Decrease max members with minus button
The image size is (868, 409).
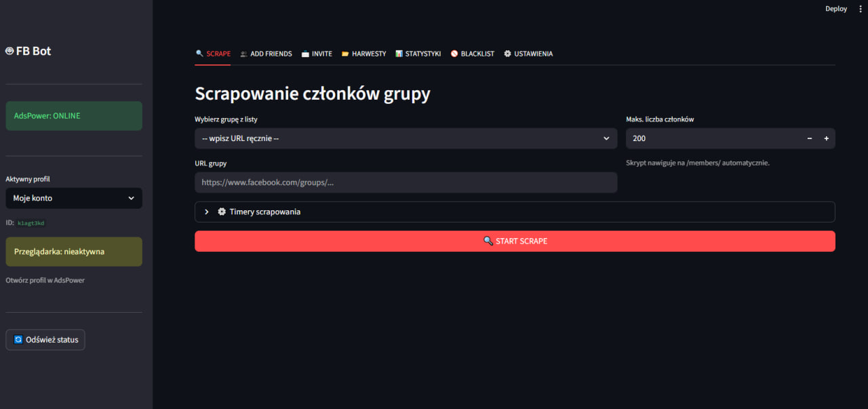pos(809,138)
